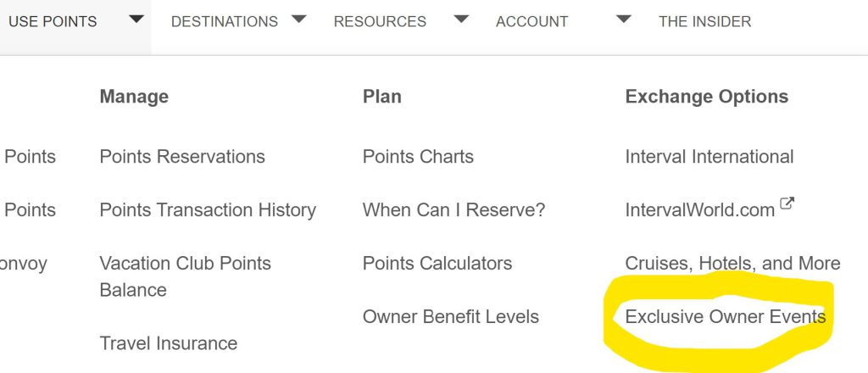Expand the Resources dropdown arrow
This screenshot has width=868, height=373.
pyautogui.click(x=461, y=19)
